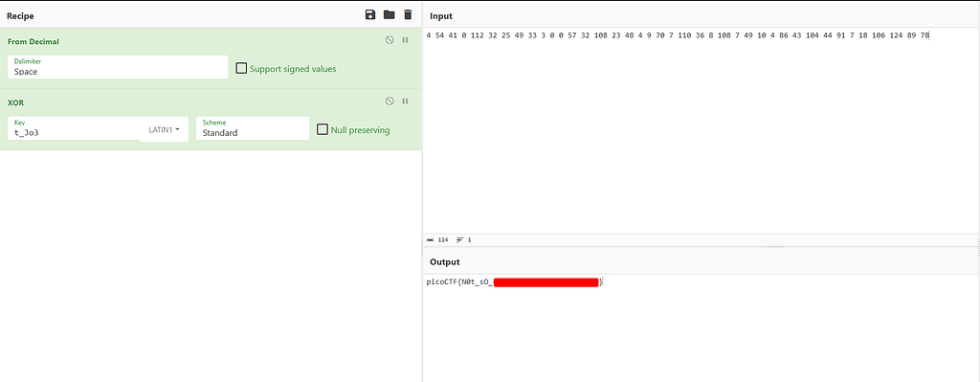Select the XOR operation title

[x=15, y=101]
